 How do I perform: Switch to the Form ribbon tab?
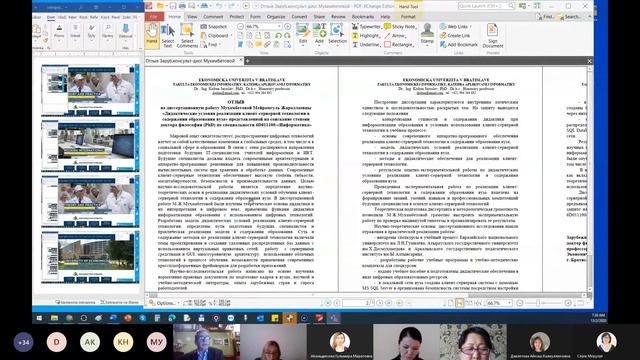(256, 17)
